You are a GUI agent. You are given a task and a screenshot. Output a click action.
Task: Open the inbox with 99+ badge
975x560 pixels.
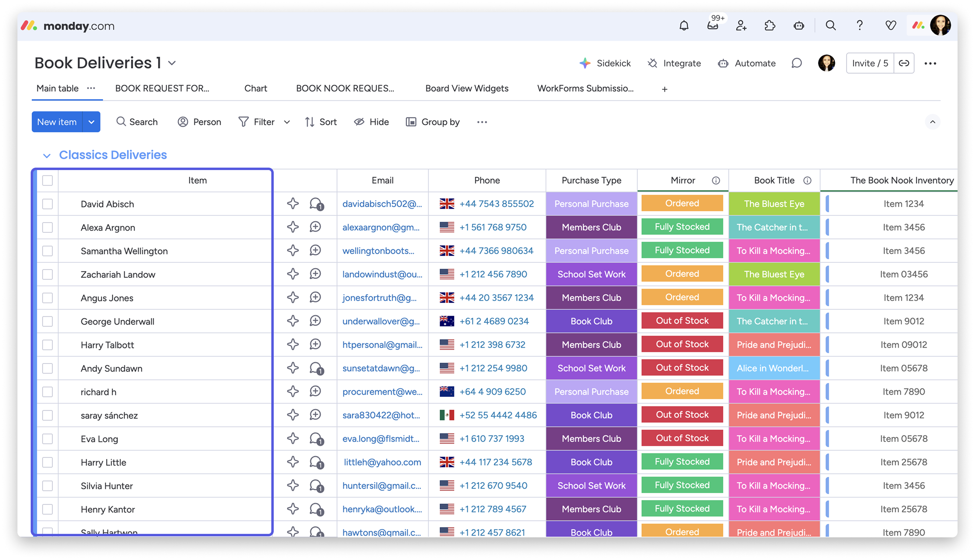coord(712,26)
